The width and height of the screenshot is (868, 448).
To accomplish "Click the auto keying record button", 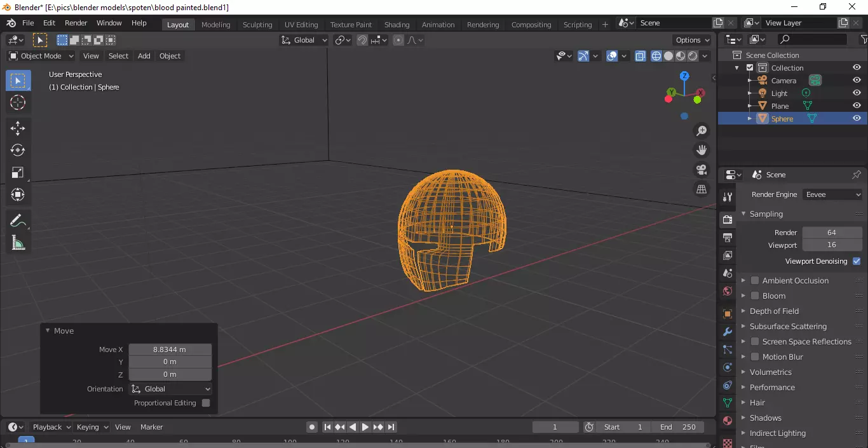I will pyautogui.click(x=312, y=427).
